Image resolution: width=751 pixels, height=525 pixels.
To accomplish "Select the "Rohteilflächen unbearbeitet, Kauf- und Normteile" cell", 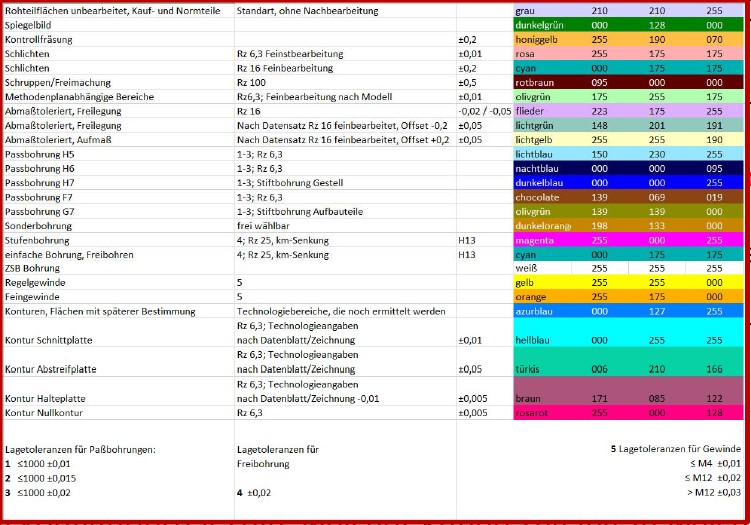I will pos(119,11).
